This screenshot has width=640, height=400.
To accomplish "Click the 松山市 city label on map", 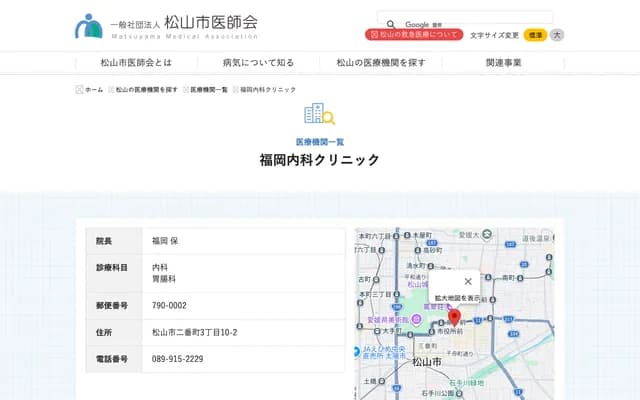I will (x=427, y=362).
